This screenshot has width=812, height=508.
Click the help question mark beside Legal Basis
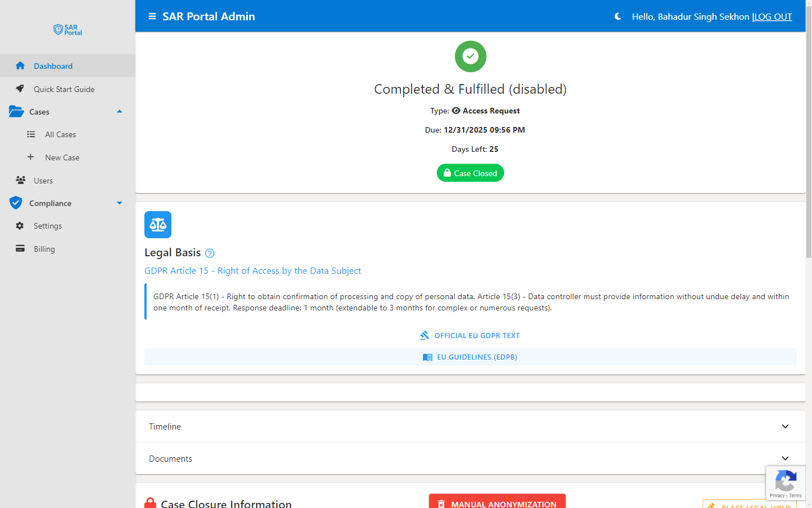coord(209,253)
